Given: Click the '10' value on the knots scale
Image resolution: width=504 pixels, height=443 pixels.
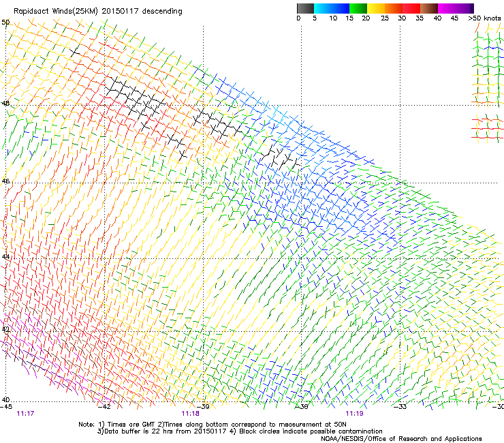Looking at the screenshot, I should 333,18.
